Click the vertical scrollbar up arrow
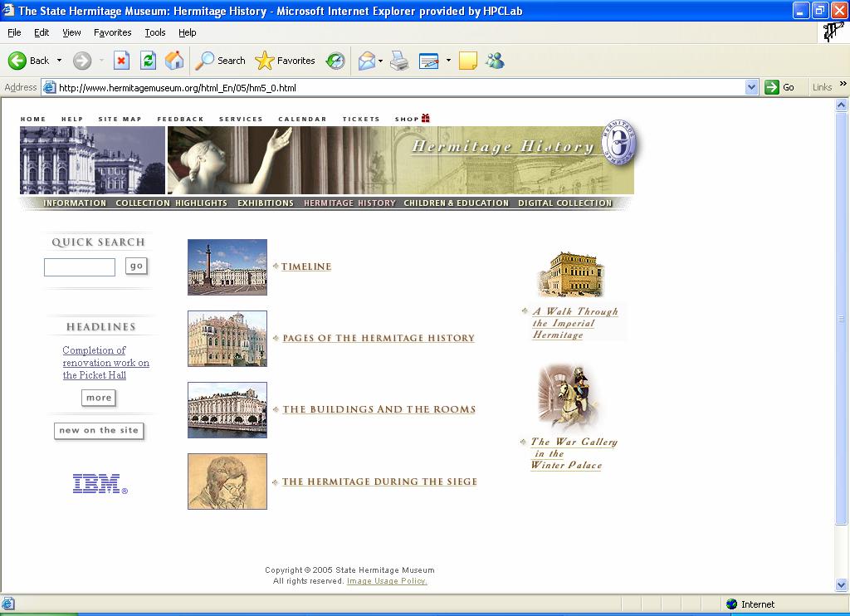The height and width of the screenshot is (616, 850). coord(842,105)
